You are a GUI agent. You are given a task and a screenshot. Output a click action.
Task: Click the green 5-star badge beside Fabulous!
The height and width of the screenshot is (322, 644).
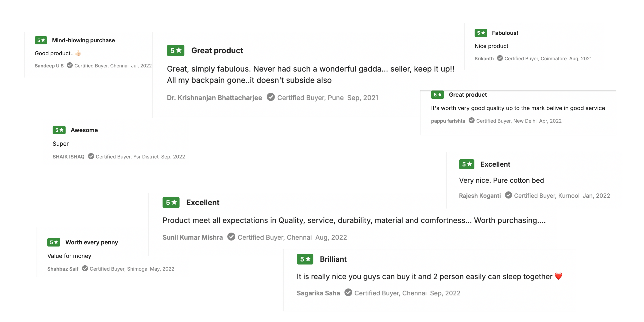tap(480, 33)
